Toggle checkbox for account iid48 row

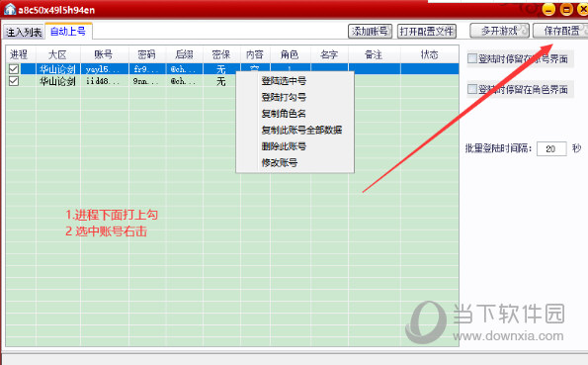[x=14, y=81]
